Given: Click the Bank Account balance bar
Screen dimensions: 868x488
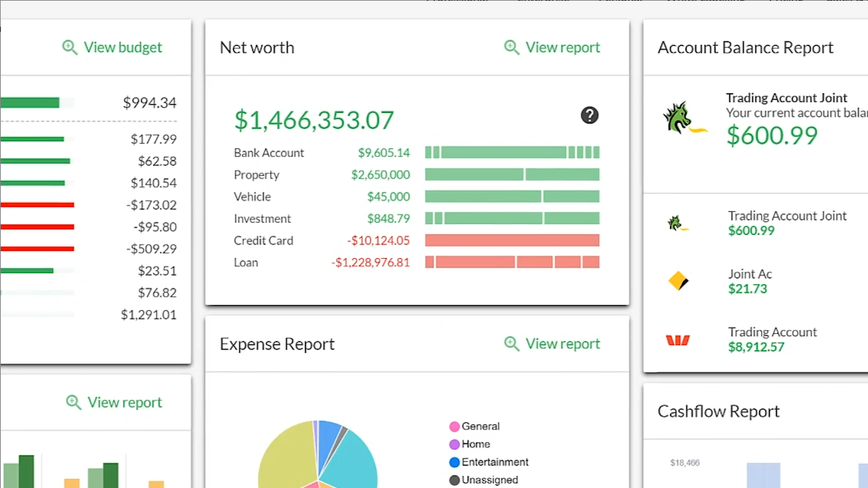Looking at the screenshot, I should pyautogui.click(x=512, y=153).
